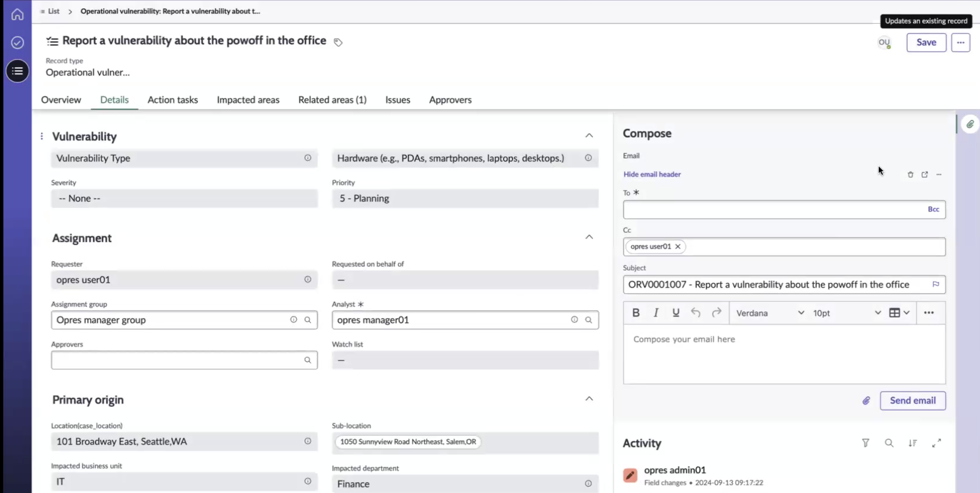Remove opres user01 from Cc field
980x493 pixels.
pos(678,247)
